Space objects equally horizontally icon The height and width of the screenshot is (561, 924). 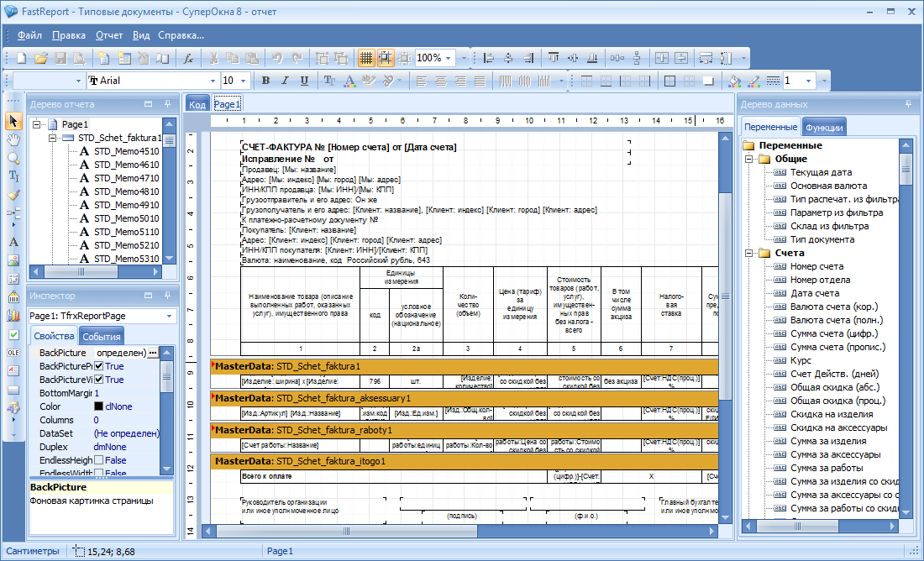617,58
